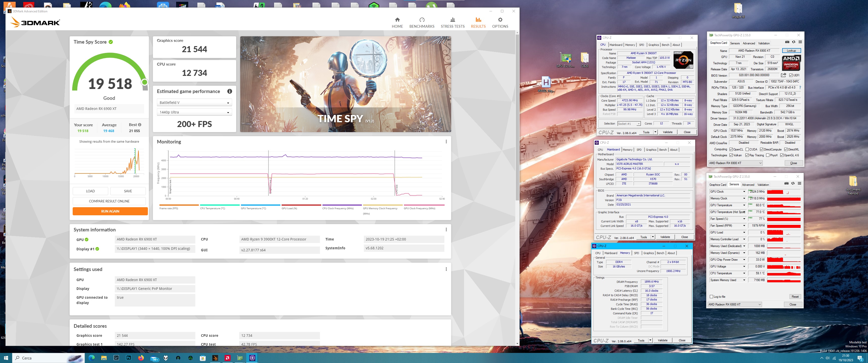Click COMPARE RESULT ONLINE button
The width and height of the screenshot is (868, 363).
109,201
